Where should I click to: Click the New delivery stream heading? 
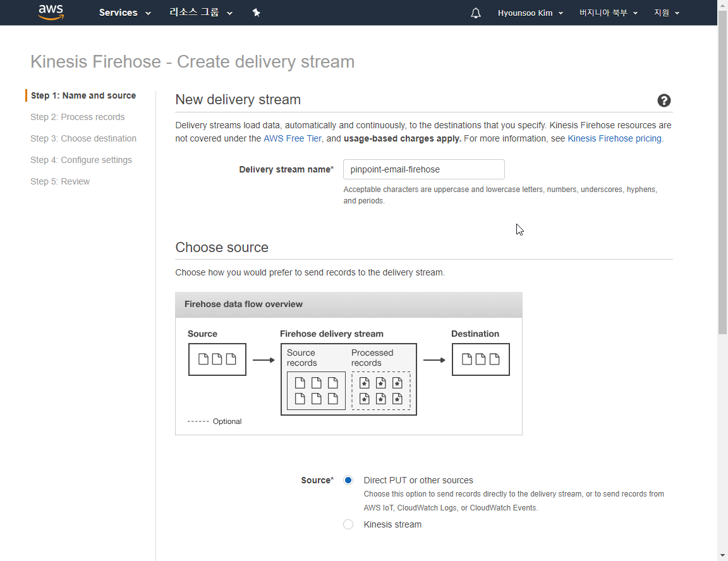pyautogui.click(x=238, y=100)
